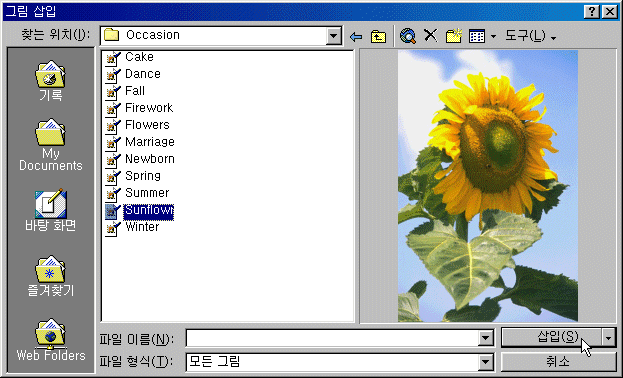Open Web Folders in the sidebar
623x378 pixels.
click(50, 340)
